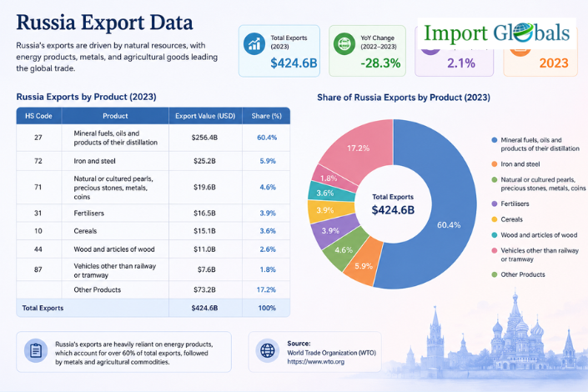Click the 2.6% share cell

tap(268, 249)
